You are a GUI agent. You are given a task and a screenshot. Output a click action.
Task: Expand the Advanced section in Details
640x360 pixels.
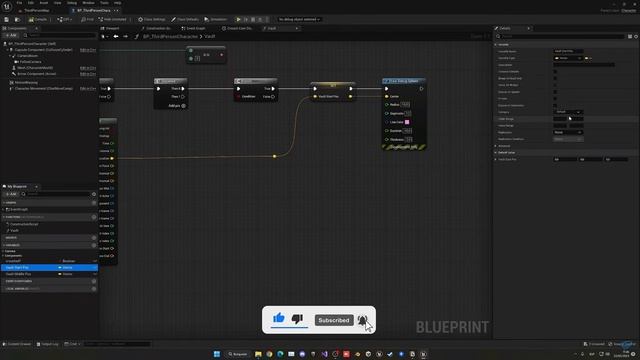[496, 146]
